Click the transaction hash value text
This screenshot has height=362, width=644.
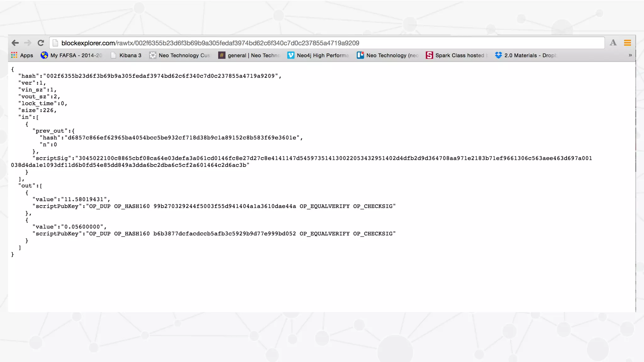click(160, 76)
